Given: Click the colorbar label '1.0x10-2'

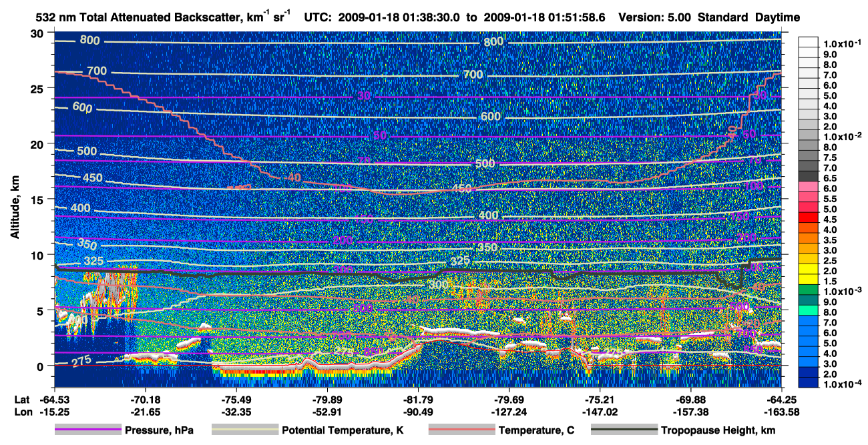Looking at the screenshot, I should click(843, 136).
